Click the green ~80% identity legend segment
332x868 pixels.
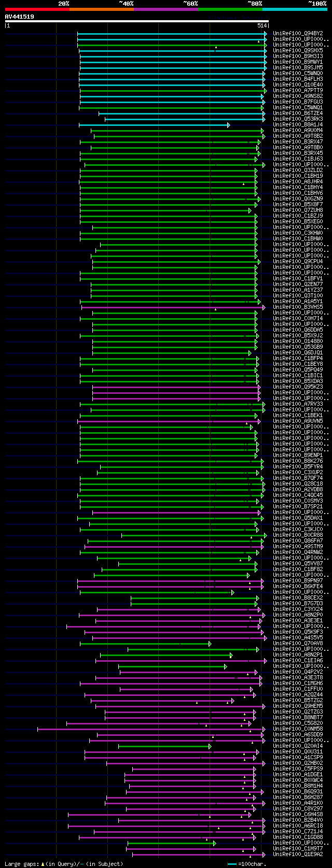230,9
